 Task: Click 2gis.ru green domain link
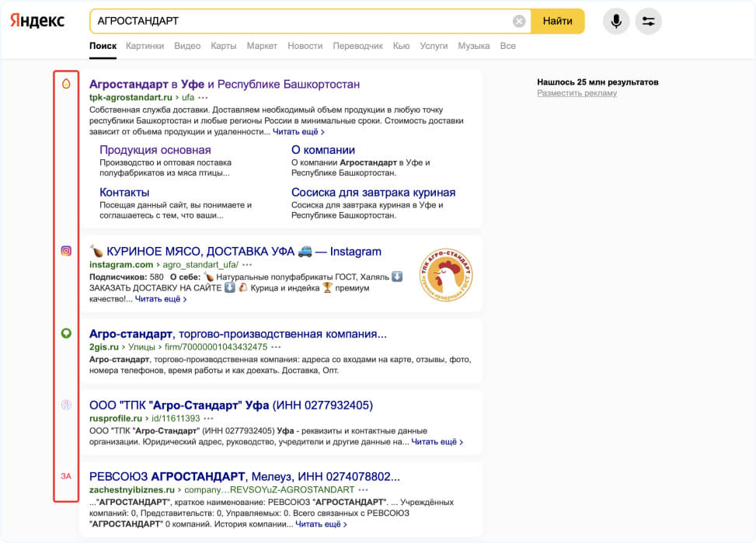pyautogui.click(x=103, y=347)
